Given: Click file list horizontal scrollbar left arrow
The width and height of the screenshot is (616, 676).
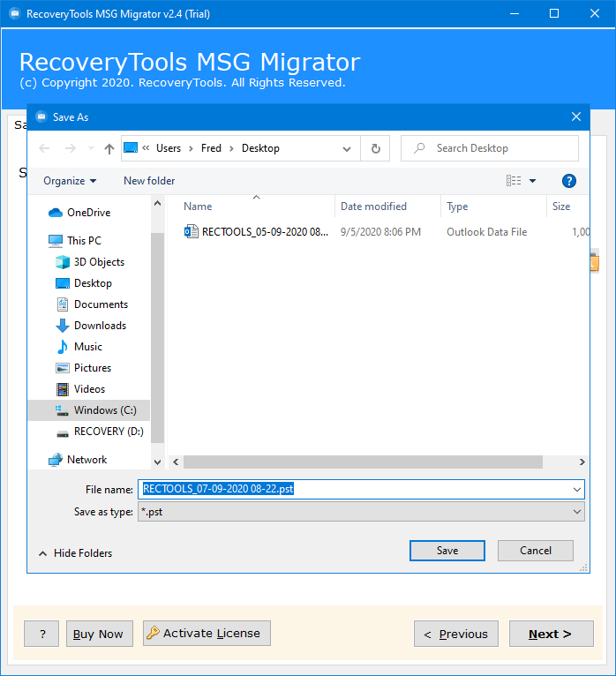Looking at the screenshot, I should click(176, 462).
